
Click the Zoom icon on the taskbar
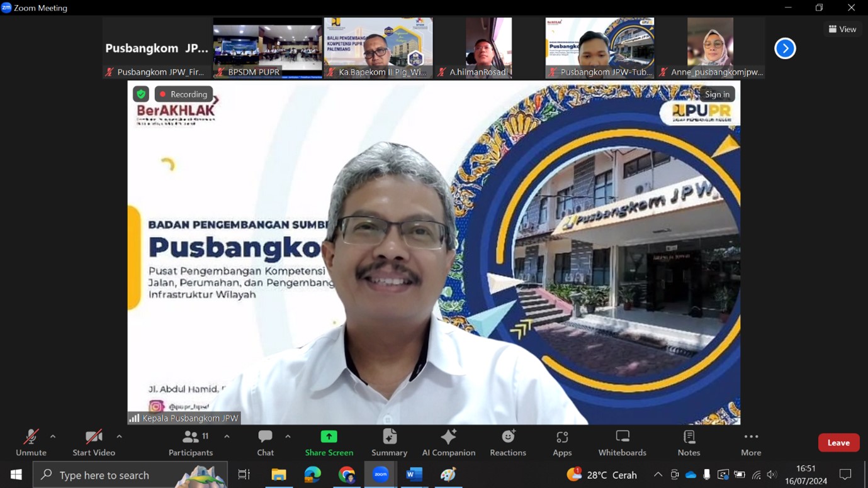pos(380,475)
